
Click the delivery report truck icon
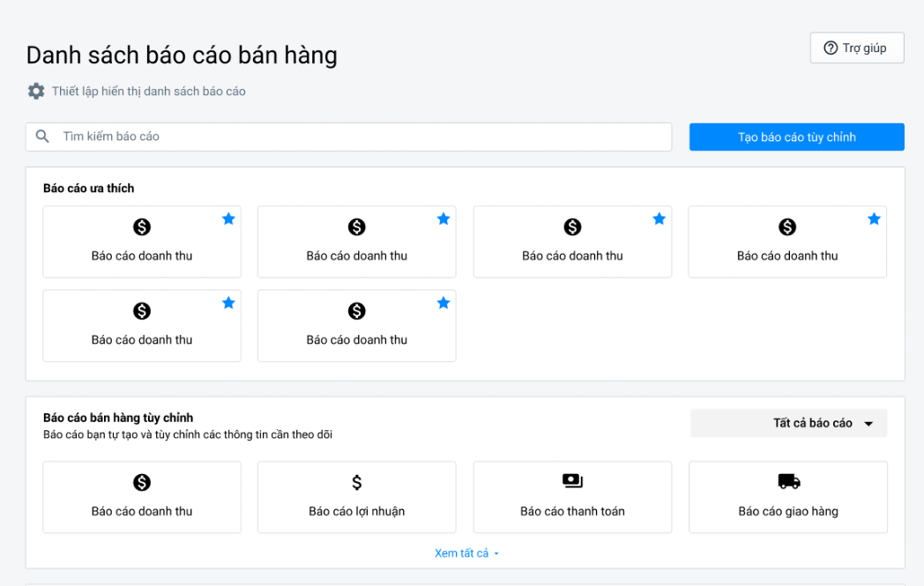[788, 481]
